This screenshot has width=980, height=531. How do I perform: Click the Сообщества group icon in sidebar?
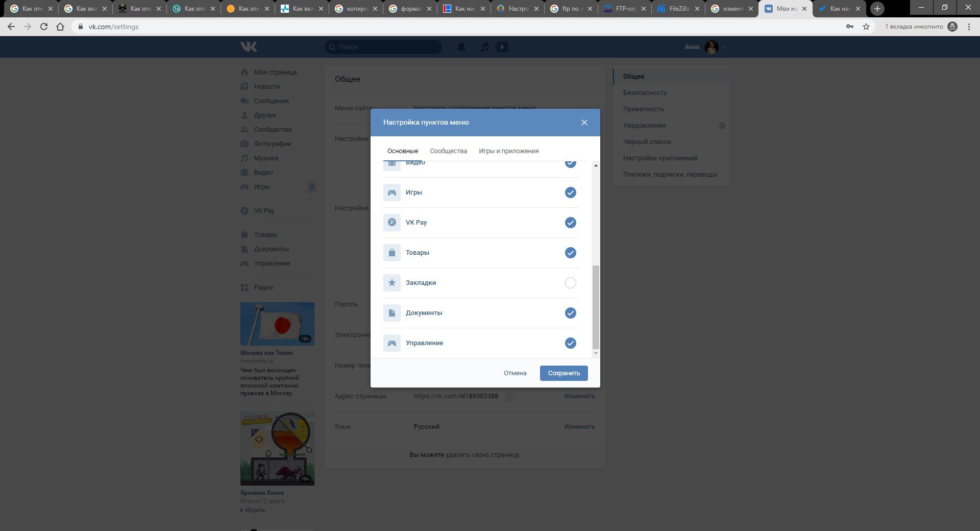[x=244, y=130]
